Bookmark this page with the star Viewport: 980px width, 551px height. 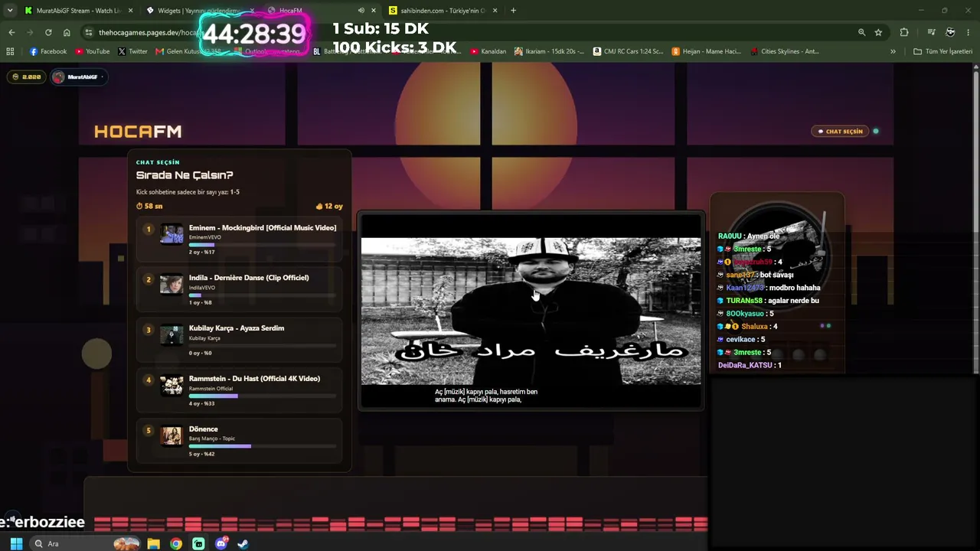coord(878,32)
